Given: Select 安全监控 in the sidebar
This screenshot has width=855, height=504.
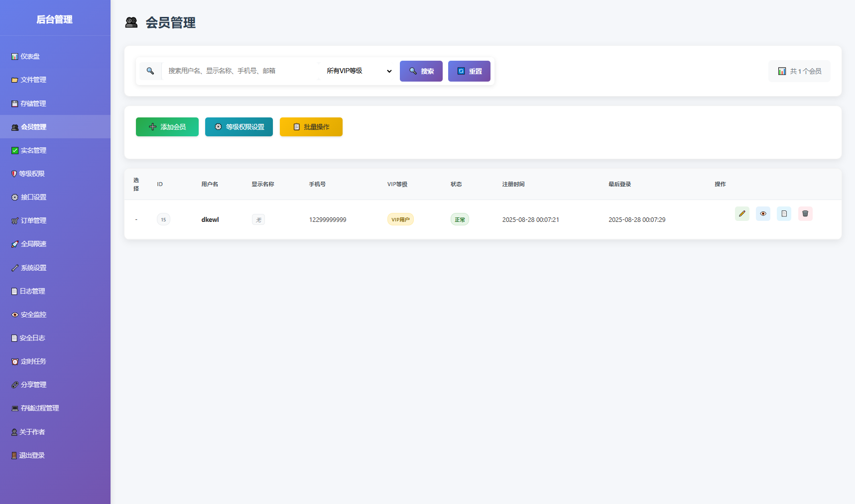Looking at the screenshot, I should click(x=33, y=314).
